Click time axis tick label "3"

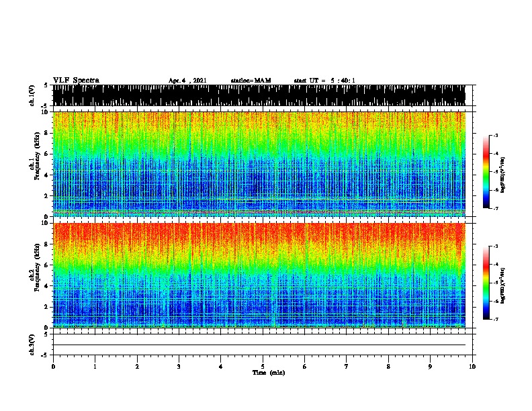179,366
